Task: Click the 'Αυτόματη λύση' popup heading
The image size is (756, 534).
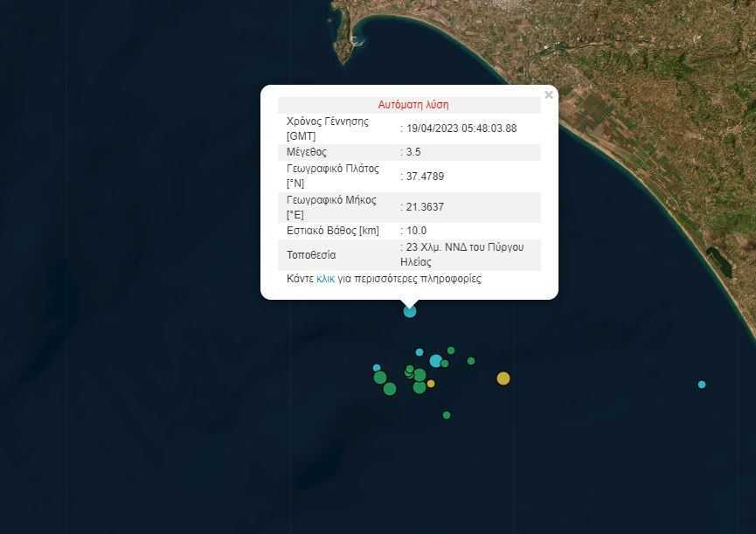Action: click(413, 105)
